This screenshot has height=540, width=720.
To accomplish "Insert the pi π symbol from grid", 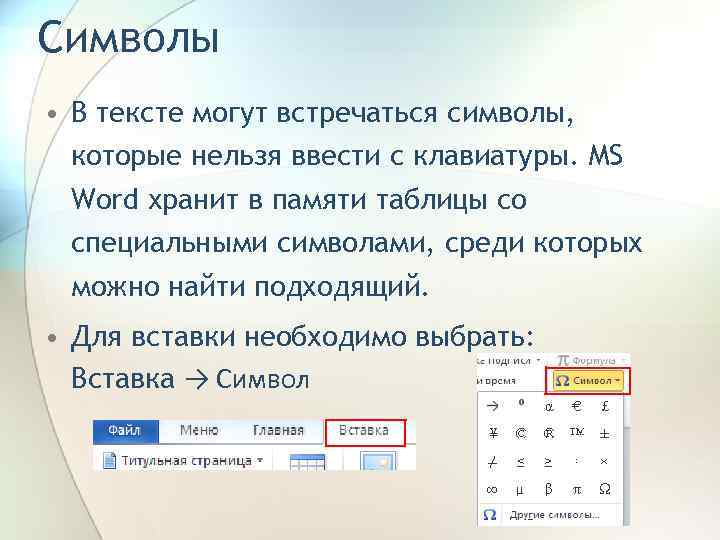I will 577,490.
